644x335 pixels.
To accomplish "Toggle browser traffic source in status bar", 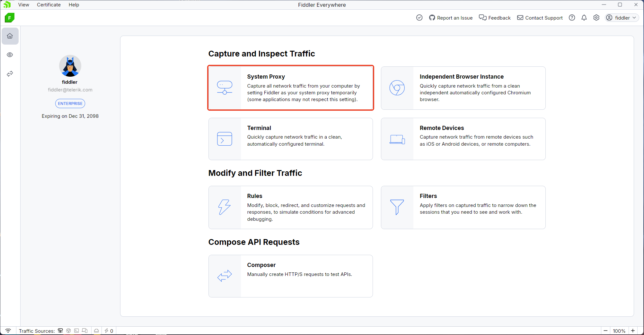I will (x=68, y=331).
